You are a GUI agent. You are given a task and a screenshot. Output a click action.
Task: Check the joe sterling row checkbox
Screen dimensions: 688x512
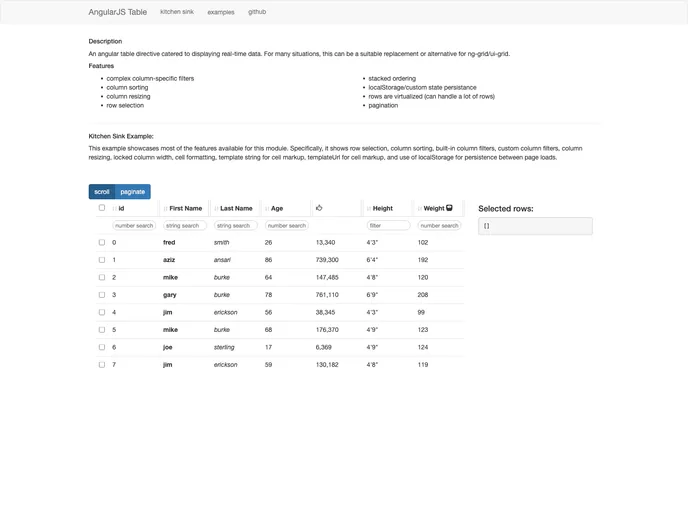pyautogui.click(x=102, y=347)
